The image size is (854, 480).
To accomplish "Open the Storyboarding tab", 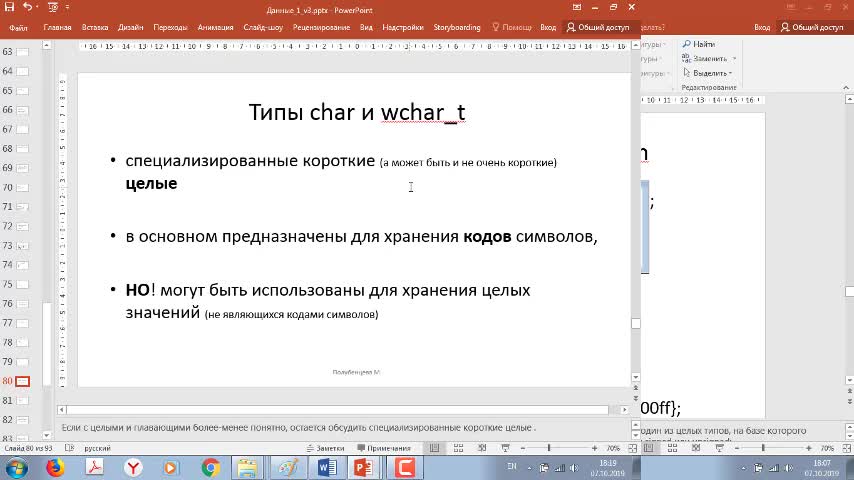I will point(457,27).
